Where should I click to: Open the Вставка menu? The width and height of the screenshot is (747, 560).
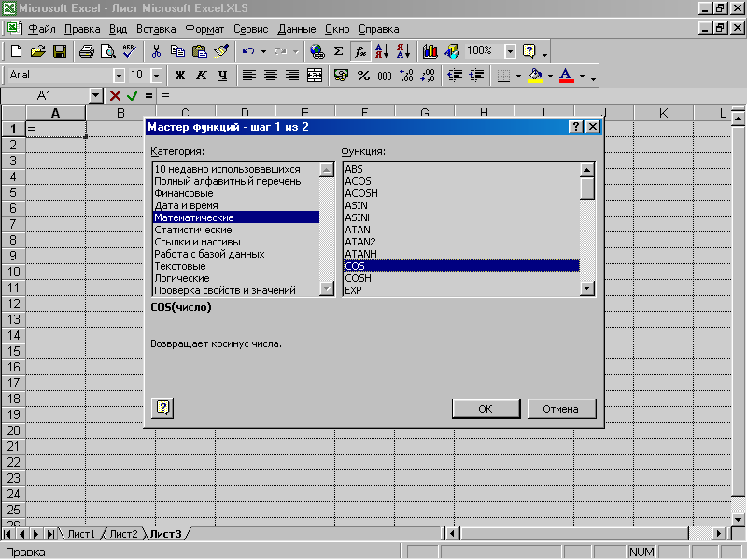pos(156,29)
